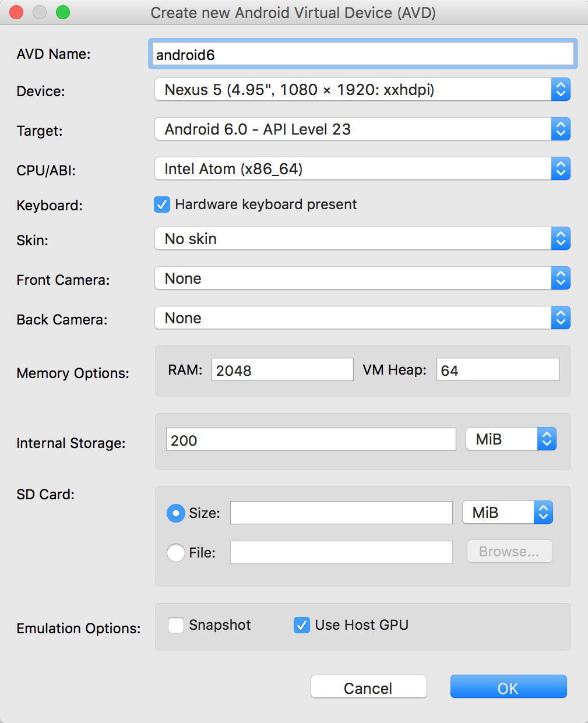Uncheck Hardware keyboard present checkbox
Image resolution: width=588 pixels, height=723 pixels.
[x=162, y=204]
